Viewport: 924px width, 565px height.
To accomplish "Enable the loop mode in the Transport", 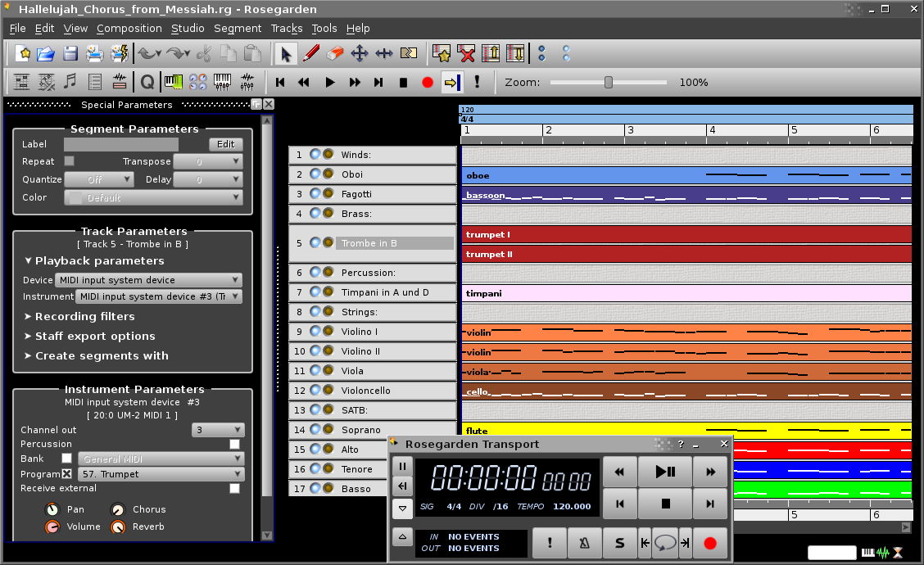I will click(665, 543).
